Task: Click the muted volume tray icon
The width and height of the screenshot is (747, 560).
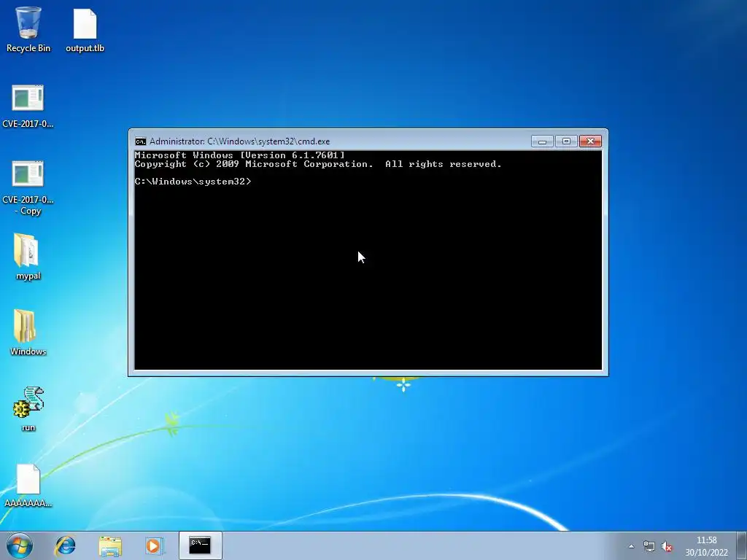Action: click(x=667, y=546)
